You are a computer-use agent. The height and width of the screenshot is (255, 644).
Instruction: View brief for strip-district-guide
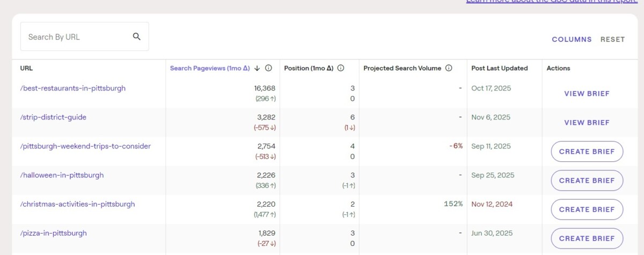tap(587, 123)
